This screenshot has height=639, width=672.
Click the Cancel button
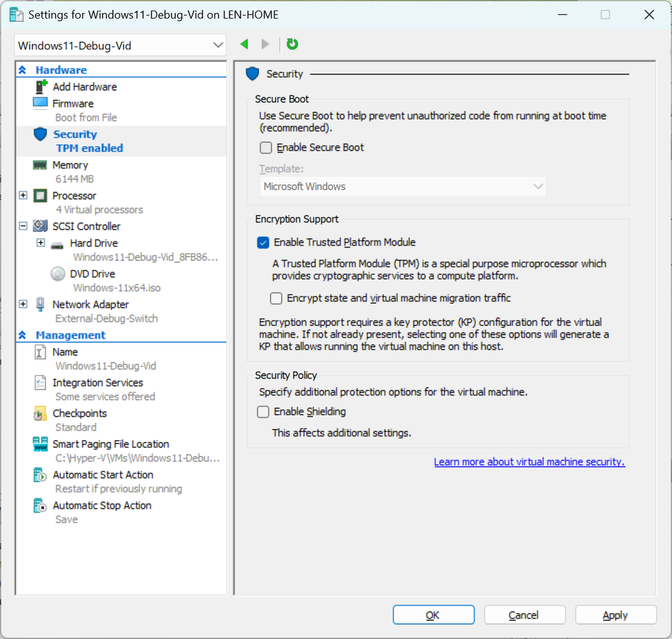(x=524, y=615)
